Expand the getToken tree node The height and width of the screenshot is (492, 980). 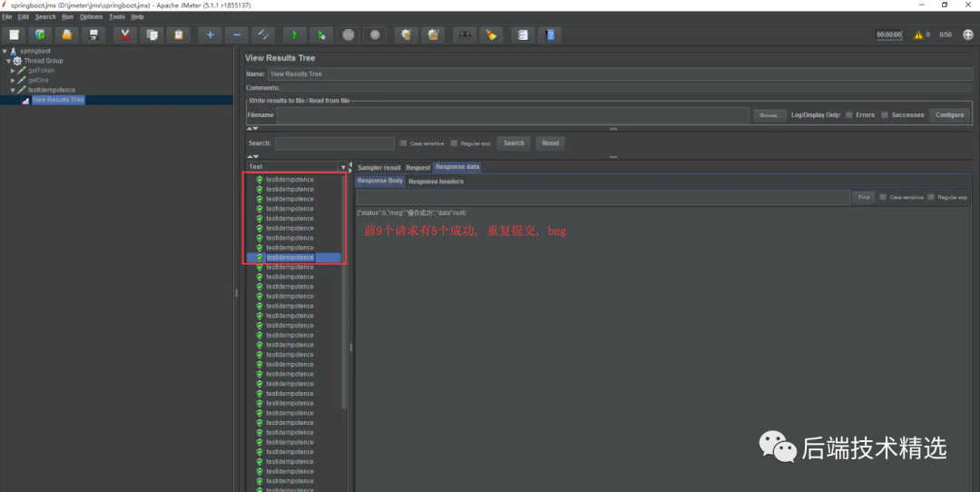click(13, 71)
